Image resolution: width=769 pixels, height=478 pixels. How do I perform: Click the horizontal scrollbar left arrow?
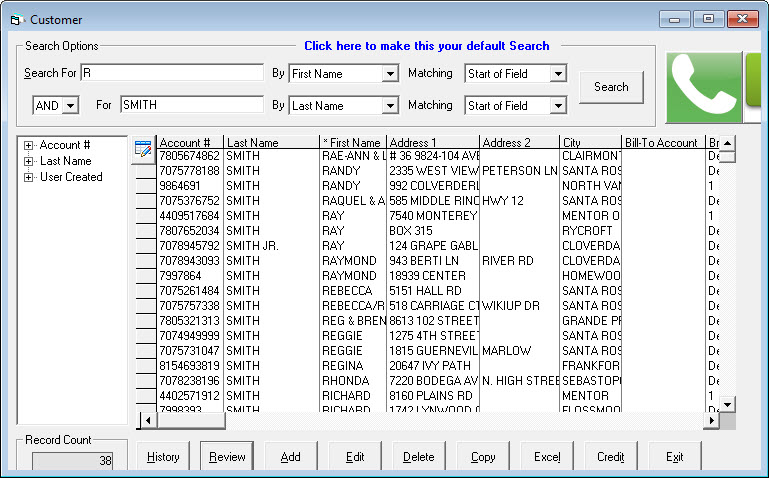coord(148,420)
